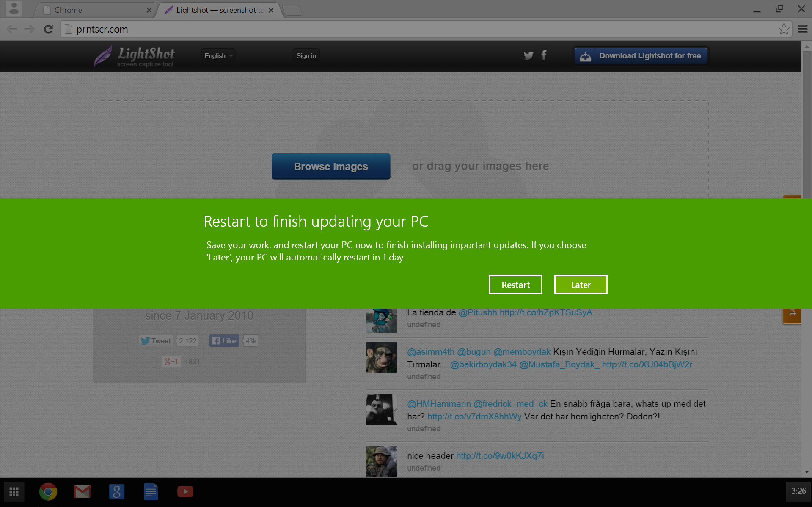Click the +831 count
The image size is (812, 507).
(192, 362)
